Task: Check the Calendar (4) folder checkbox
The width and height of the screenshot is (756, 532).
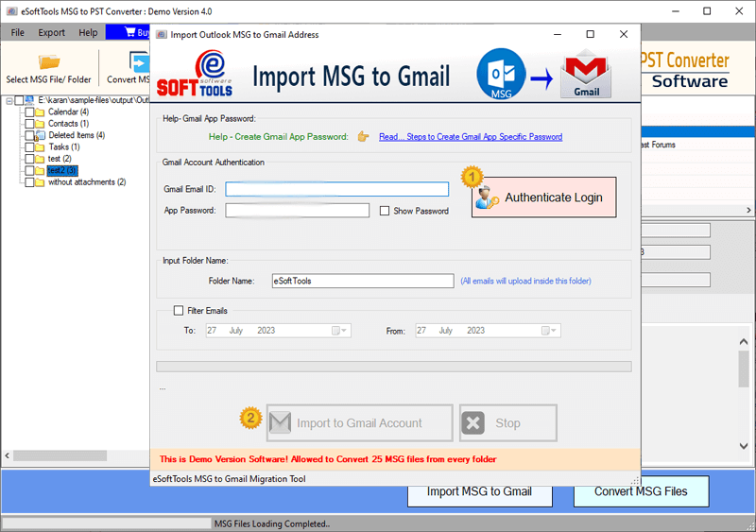Action: [29, 112]
